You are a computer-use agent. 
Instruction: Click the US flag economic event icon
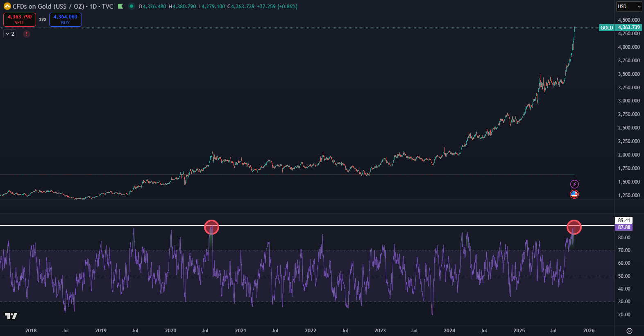coord(574,194)
